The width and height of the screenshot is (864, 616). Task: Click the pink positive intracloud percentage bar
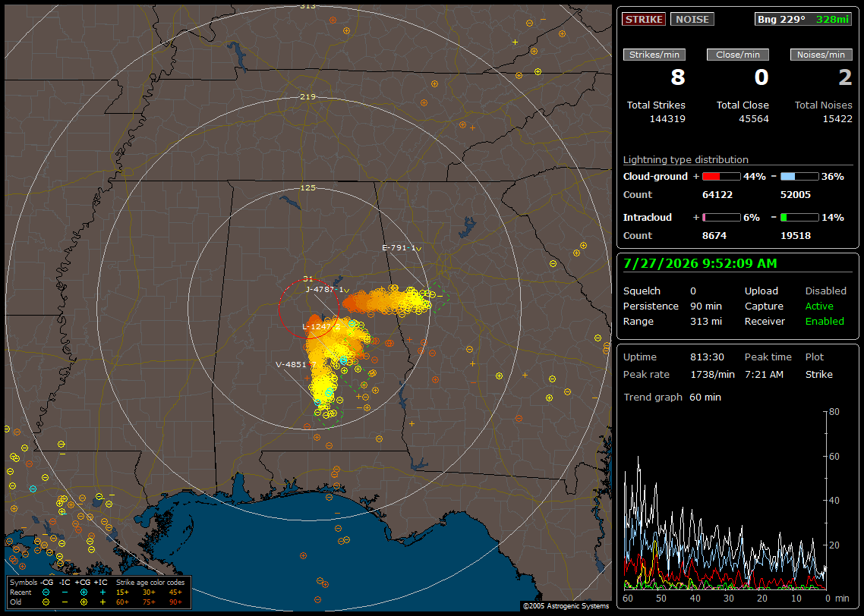pyautogui.click(x=721, y=218)
